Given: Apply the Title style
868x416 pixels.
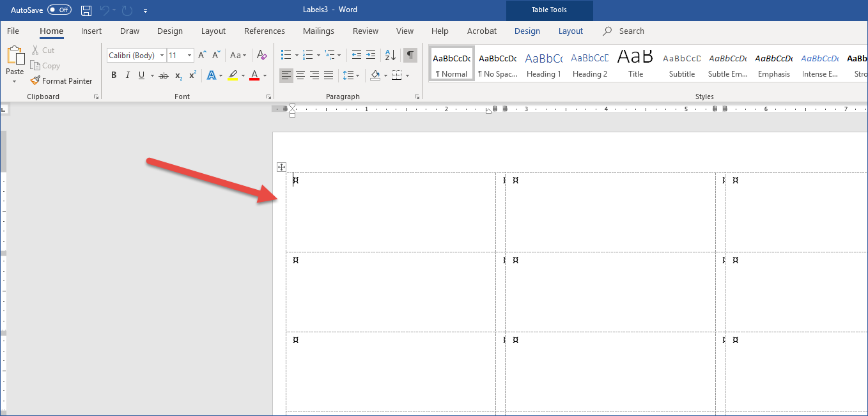Looking at the screenshot, I should (635, 64).
